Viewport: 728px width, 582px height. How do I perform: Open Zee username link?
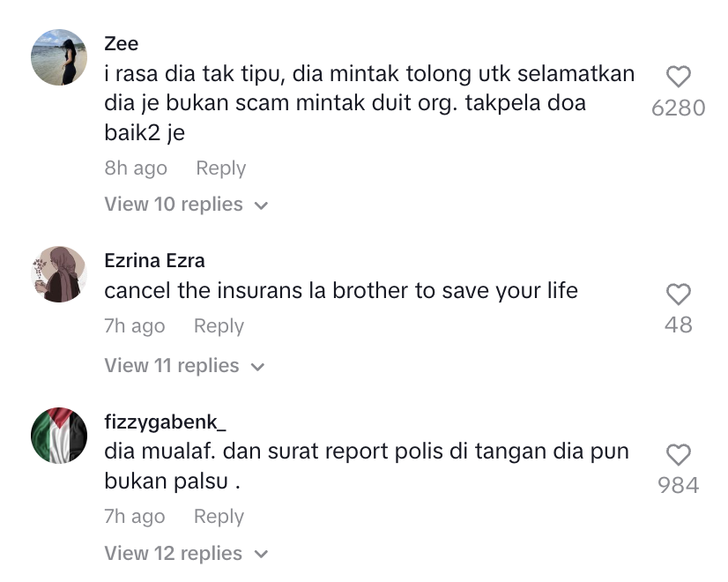coord(121,44)
